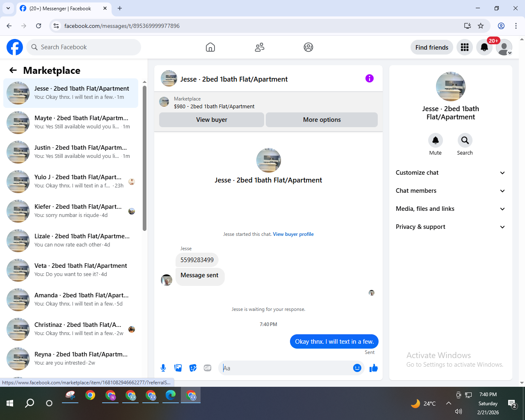Image resolution: width=525 pixels, height=420 pixels.
Task: Open Windows Start menu
Action: (10, 403)
